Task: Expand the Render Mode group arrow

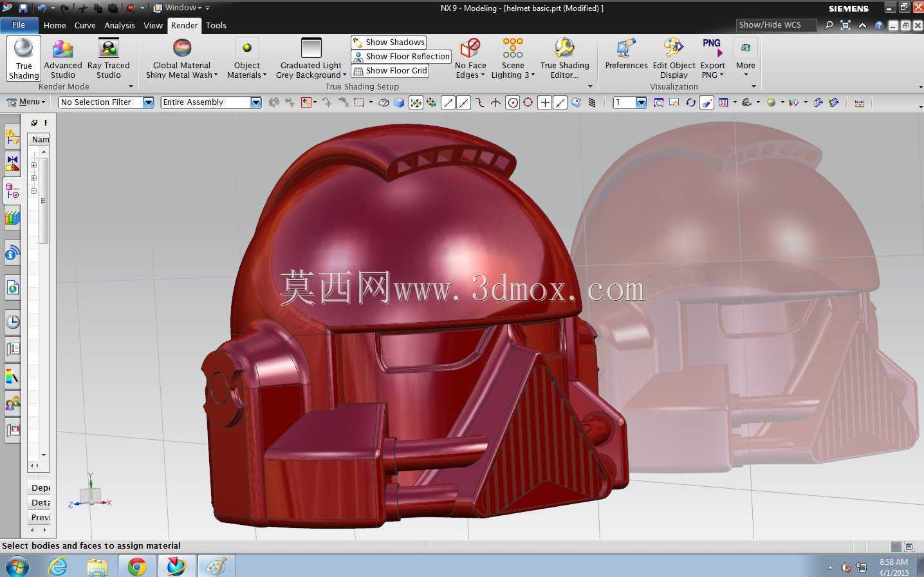Action: [131, 86]
